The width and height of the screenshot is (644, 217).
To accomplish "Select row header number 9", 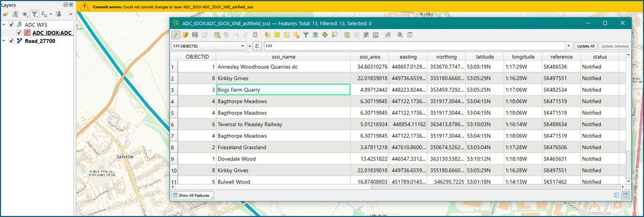I will [x=175, y=158].
